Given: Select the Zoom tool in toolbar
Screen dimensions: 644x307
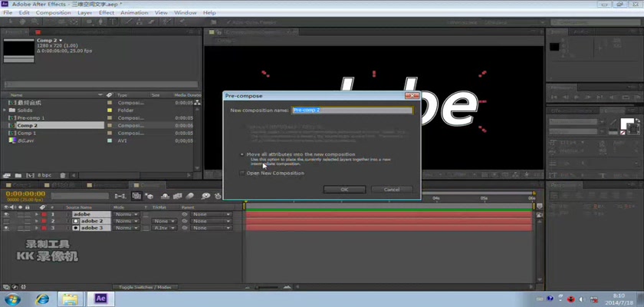Looking at the screenshot, I should (34, 21).
